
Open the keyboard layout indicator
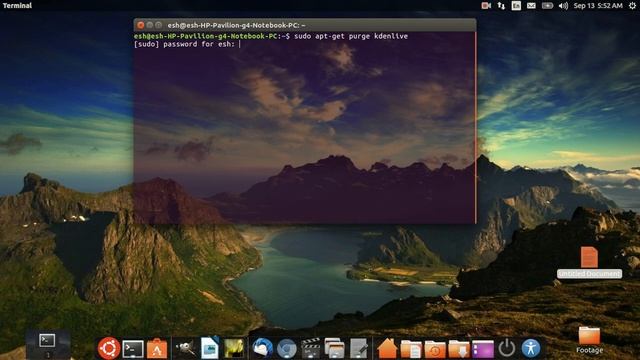click(x=516, y=5)
